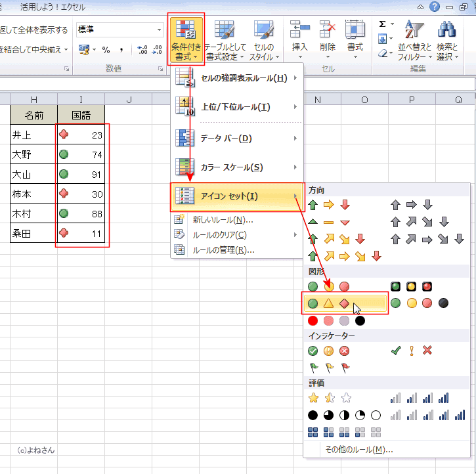Select 5 boxes icon set
The width and height of the screenshot is (476, 474).
coord(344,432)
